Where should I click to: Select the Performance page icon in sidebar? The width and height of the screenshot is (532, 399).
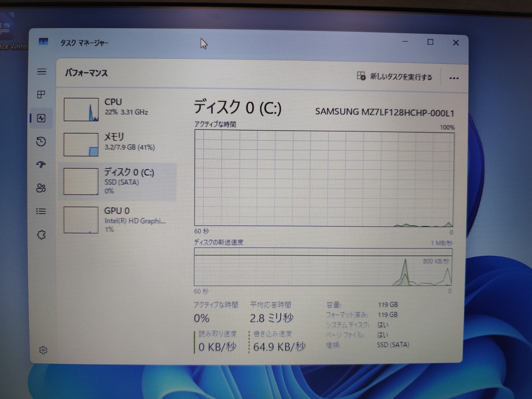(41, 118)
